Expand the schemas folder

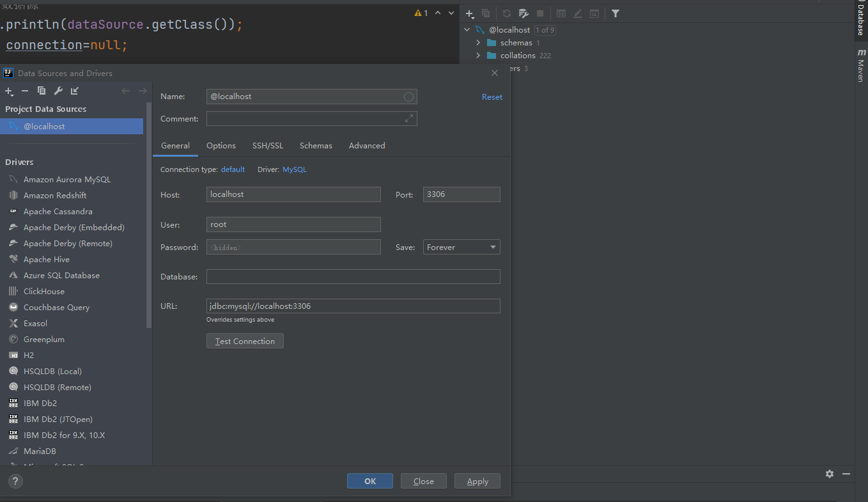[x=478, y=43]
